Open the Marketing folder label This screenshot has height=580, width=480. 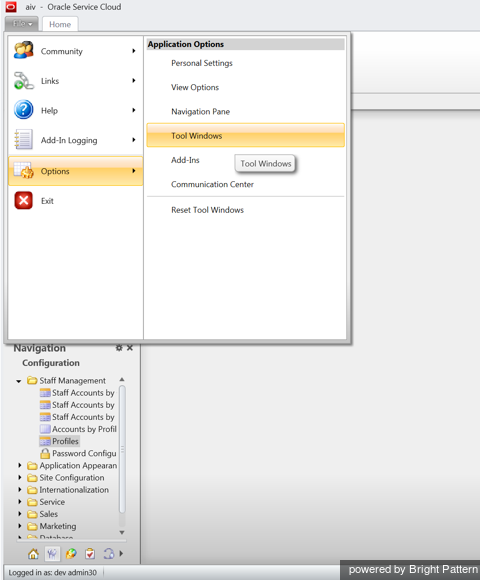pyautogui.click(x=58, y=526)
